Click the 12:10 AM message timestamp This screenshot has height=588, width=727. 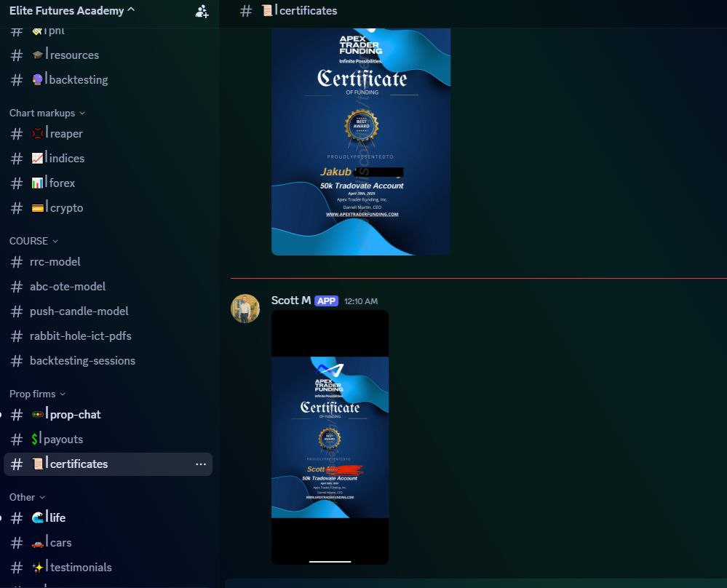tap(361, 301)
